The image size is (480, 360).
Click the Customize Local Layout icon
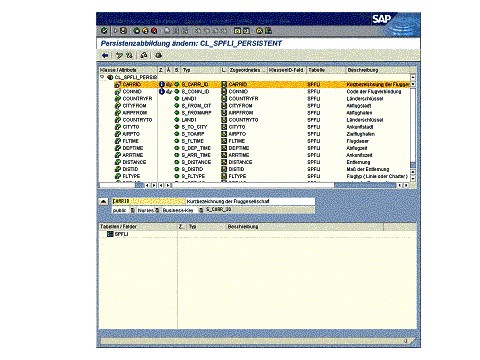[268, 31]
